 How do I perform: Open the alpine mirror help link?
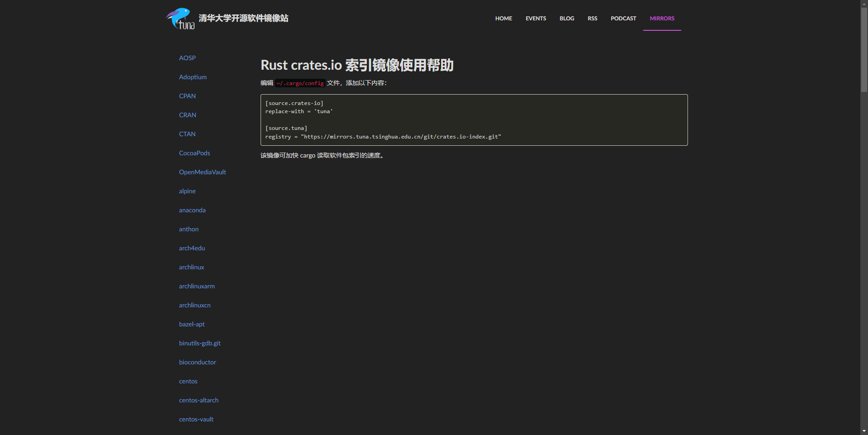(x=187, y=191)
